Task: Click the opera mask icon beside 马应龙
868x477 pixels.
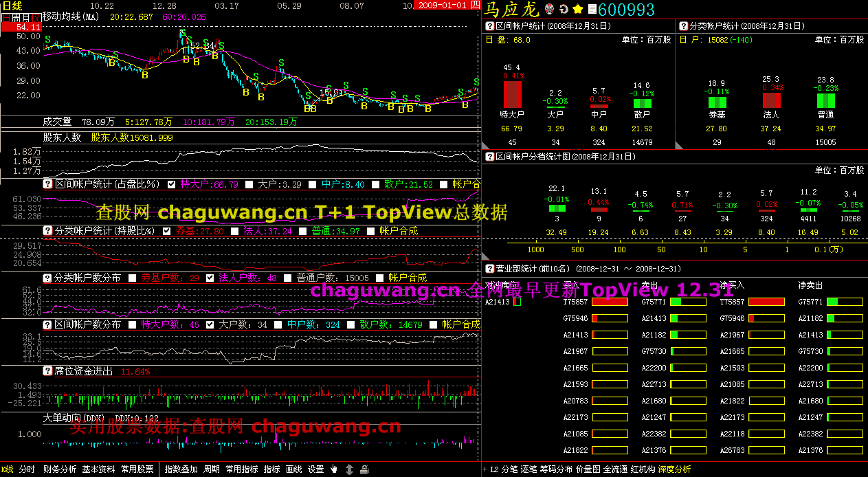Action: pyautogui.click(x=549, y=9)
